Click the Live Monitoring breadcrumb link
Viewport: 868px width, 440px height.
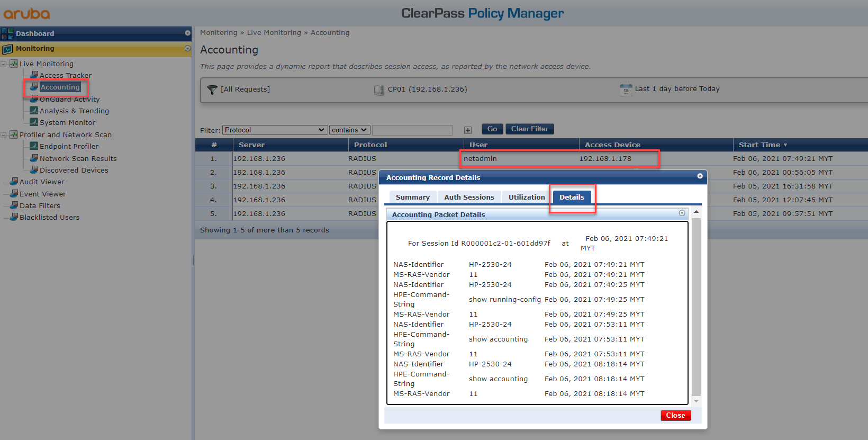[274, 33]
